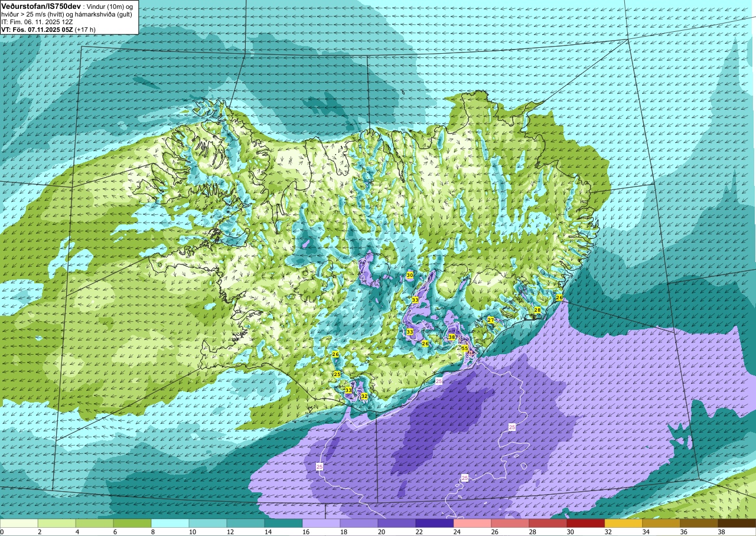Click the 10–12 m/s light turquoise legend swatch

point(208,523)
